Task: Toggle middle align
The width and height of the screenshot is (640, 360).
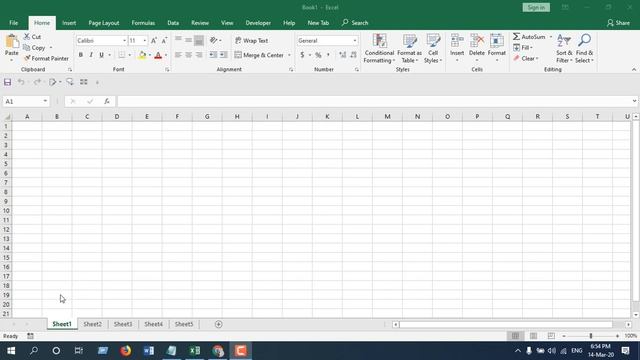Action: coord(189,40)
